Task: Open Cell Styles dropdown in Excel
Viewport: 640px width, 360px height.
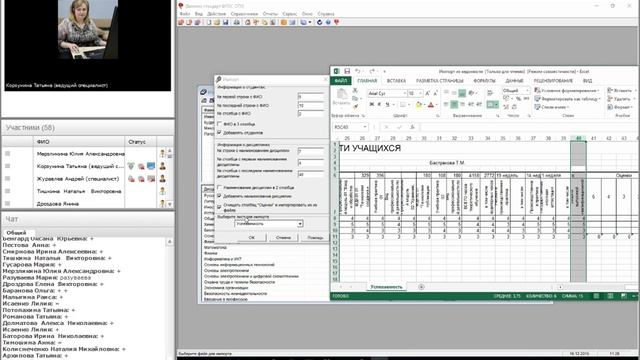Action: coord(552,107)
